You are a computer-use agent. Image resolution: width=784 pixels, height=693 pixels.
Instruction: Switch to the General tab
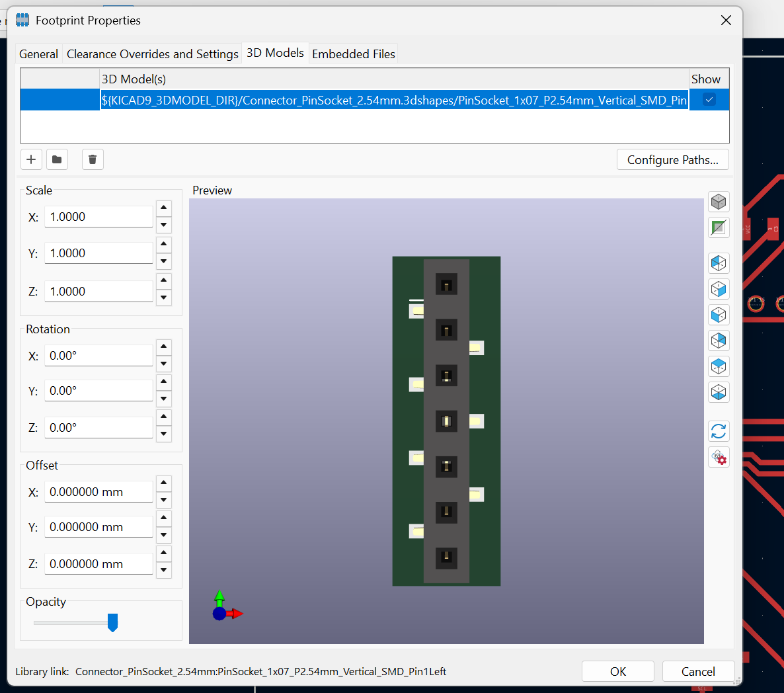click(38, 54)
